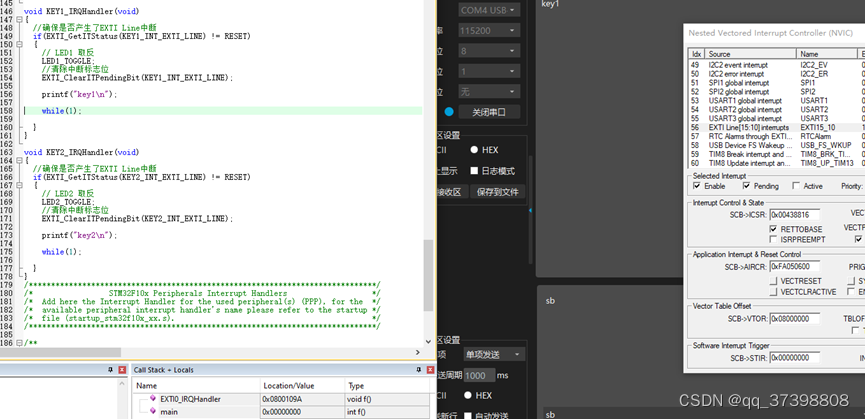
Task: Click the main function icon in call stack
Action: tap(153, 411)
